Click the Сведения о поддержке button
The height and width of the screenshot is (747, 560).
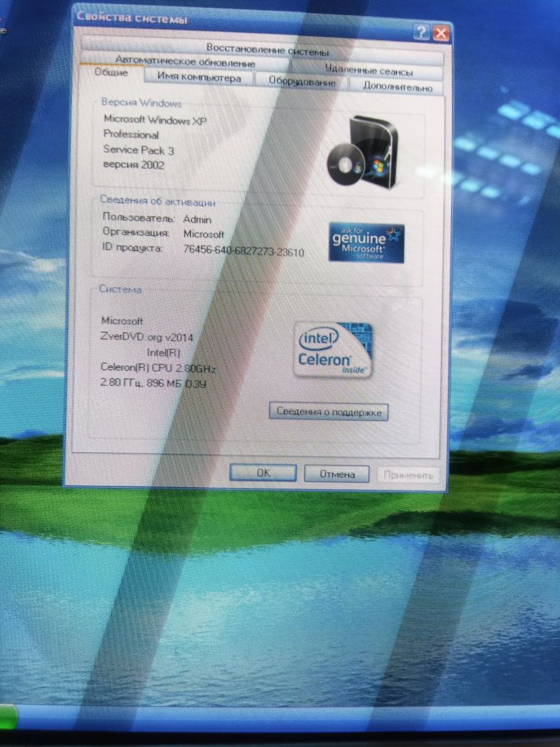point(329,412)
